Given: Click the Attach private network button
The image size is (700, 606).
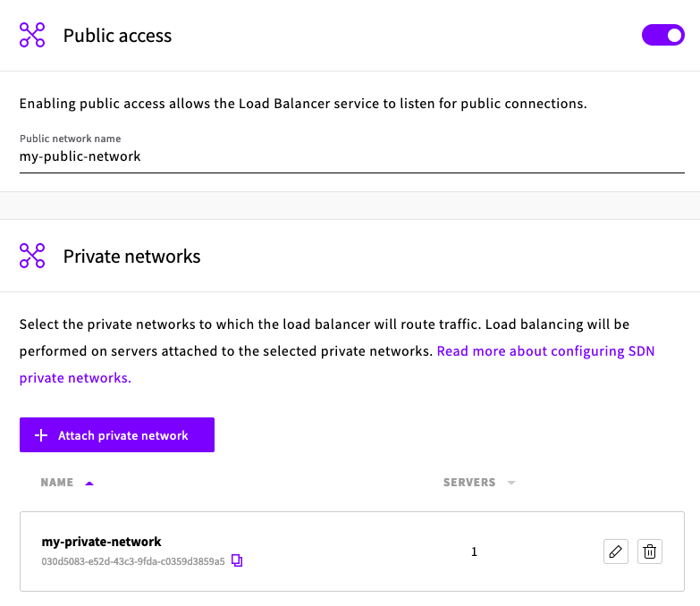Looking at the screenshot, I should point(117,434).
